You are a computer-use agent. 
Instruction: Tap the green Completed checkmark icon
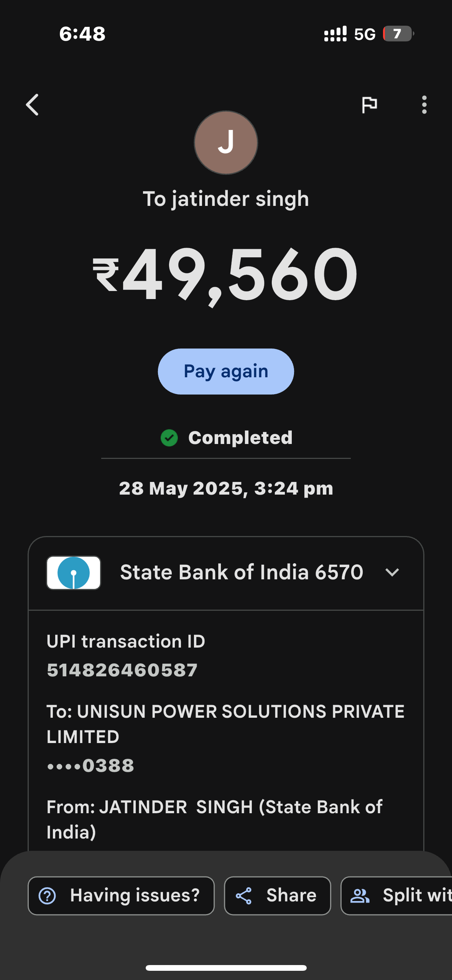[x=169, y=438]
